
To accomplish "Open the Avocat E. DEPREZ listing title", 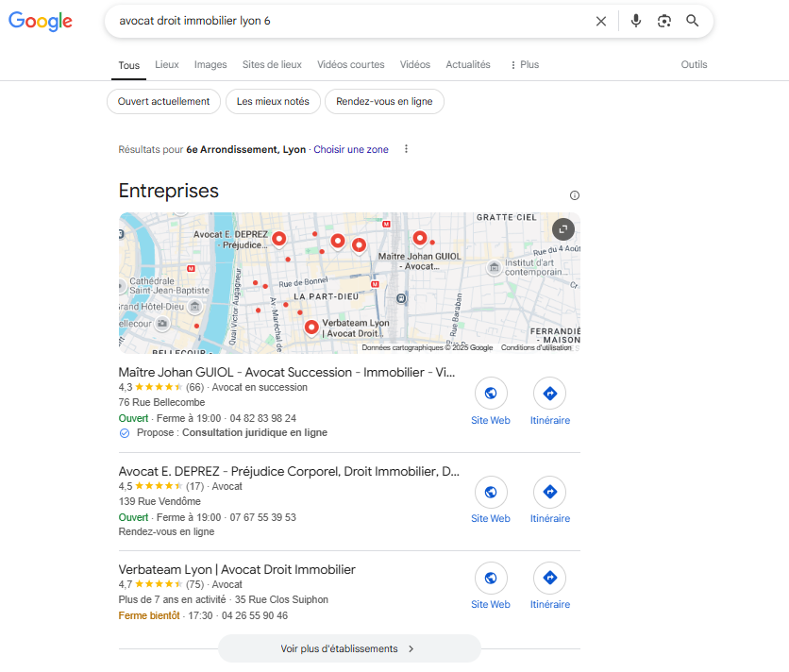I will click(289, 472).
